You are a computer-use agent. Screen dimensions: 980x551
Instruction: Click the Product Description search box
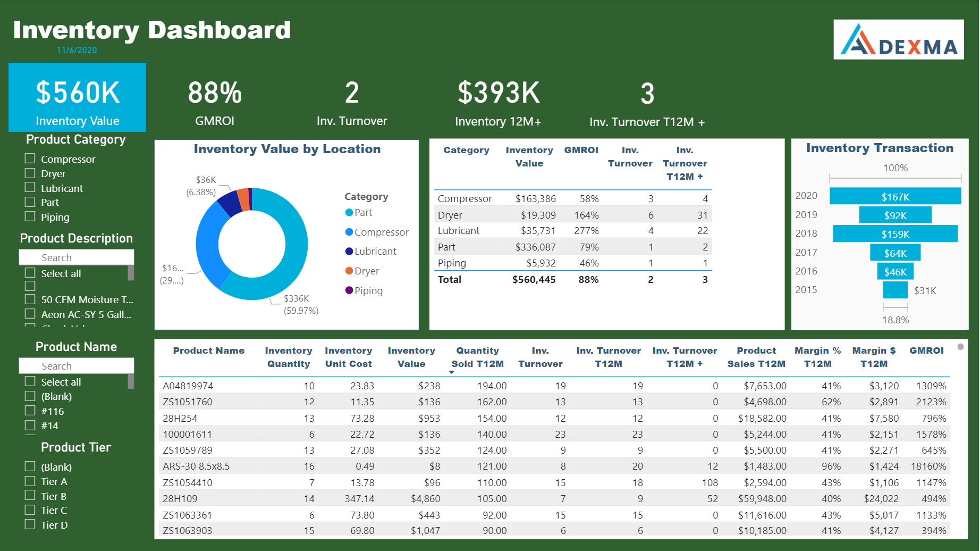click(x=76, y=257)
